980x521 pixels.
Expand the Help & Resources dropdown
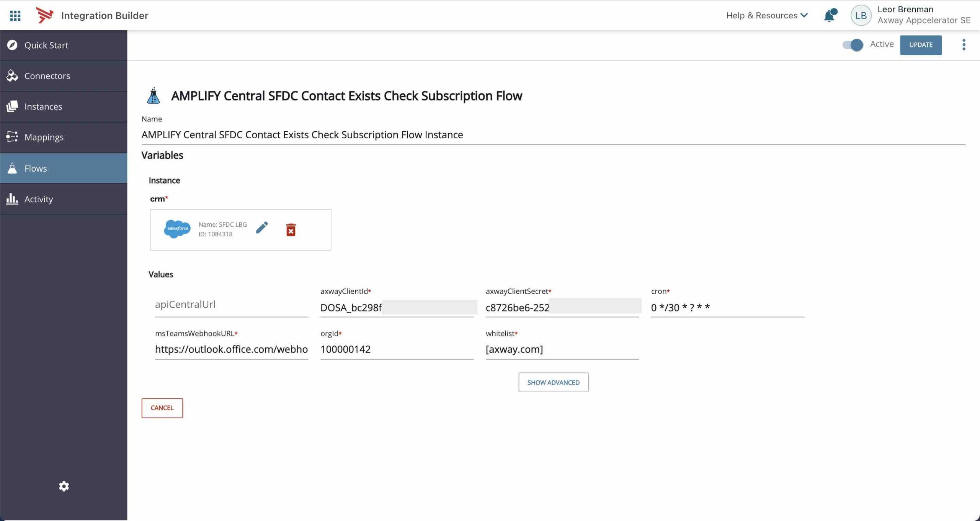point(767,15)
